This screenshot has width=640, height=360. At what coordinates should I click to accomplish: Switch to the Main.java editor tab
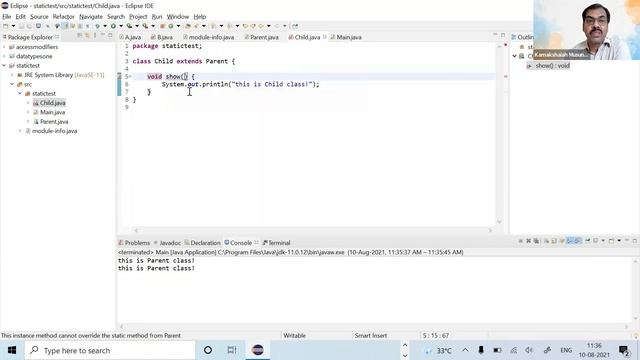346,37
